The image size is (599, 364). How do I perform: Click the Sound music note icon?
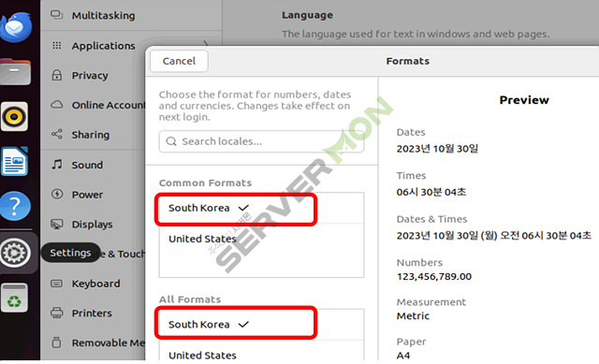point(56,165)
